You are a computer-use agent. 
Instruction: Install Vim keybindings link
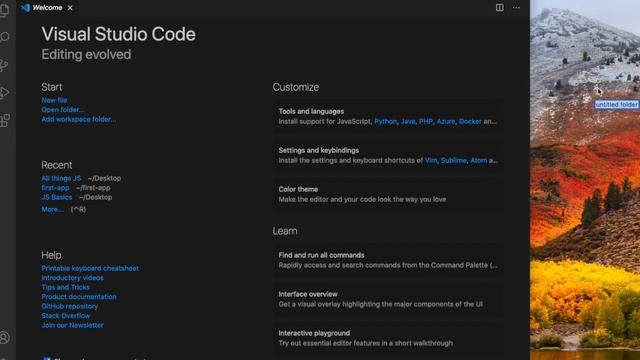431,160
